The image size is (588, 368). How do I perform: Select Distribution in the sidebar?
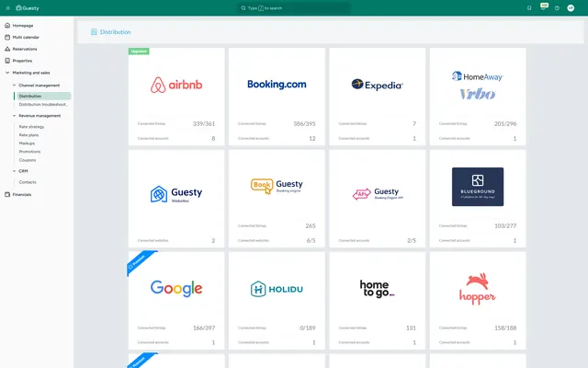(x=43, y=96)
